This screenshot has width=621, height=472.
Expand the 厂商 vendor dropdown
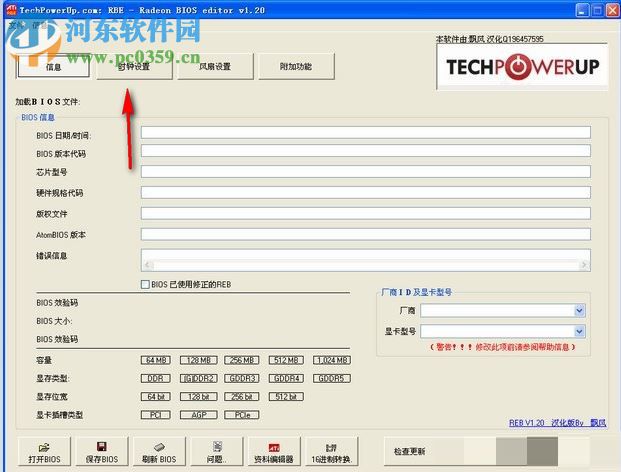click(579, 310)
